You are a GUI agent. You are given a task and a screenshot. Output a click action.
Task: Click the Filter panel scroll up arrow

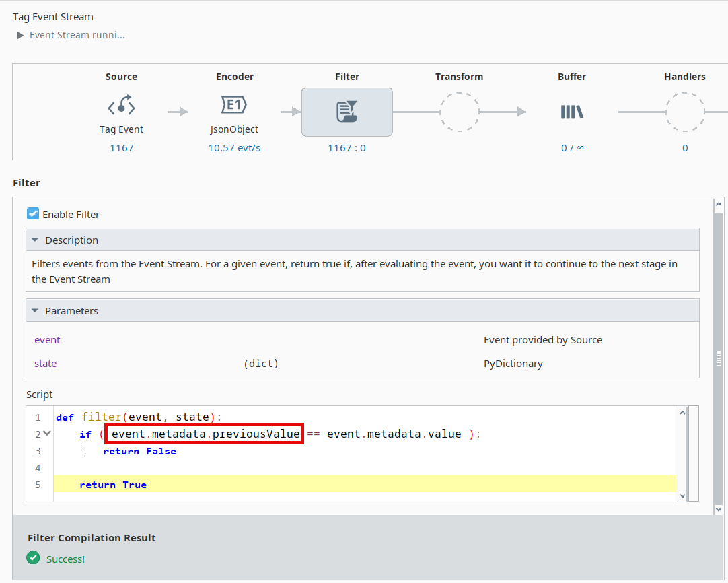point(719,204)
